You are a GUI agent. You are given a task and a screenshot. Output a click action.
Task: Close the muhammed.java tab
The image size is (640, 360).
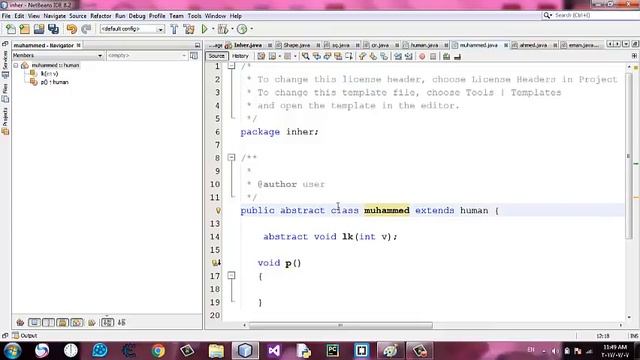506,45
